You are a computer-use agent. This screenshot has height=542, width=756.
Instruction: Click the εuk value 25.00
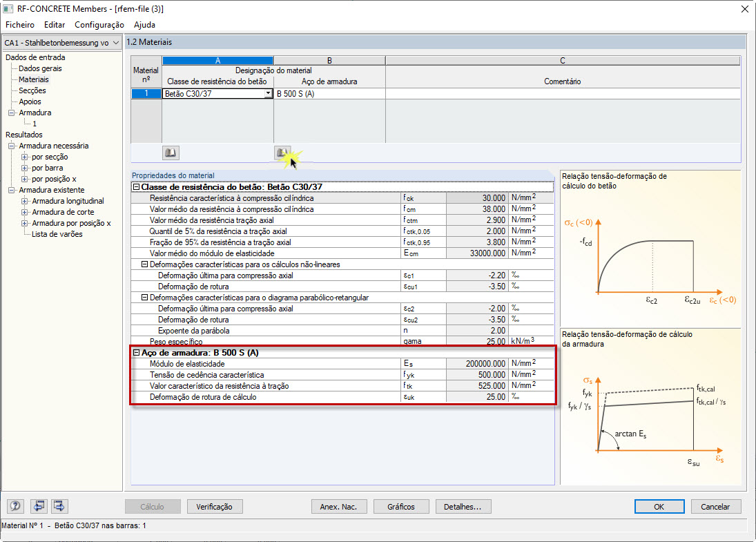pyautogui.click(x=477, y=397)
